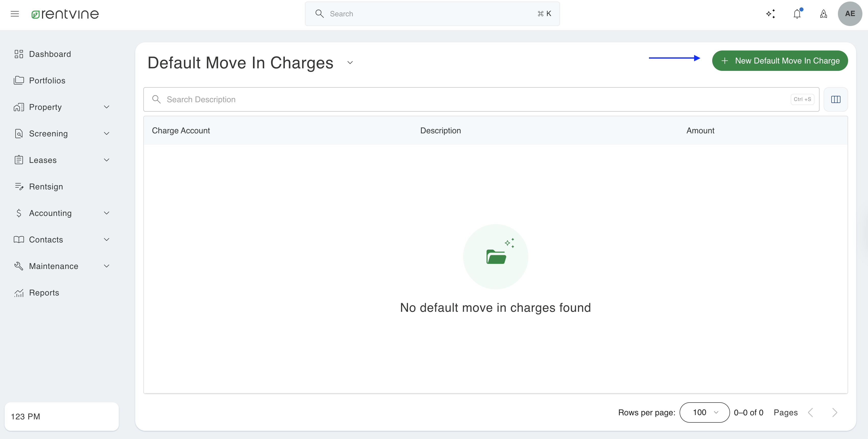This screenshot has height=439, width=868.
Task: Expand the Leases menu chevron
Action: pos(107,160)
